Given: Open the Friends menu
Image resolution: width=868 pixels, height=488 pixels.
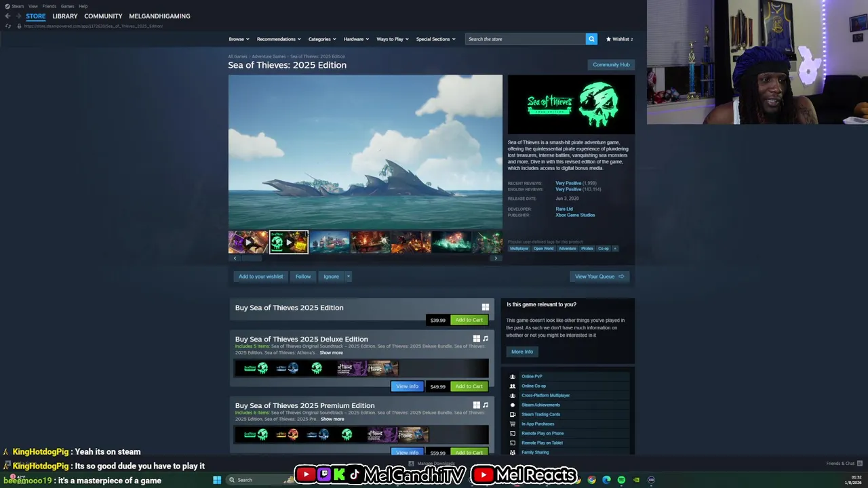Looking at the screenshot, I should pos(49,6).
